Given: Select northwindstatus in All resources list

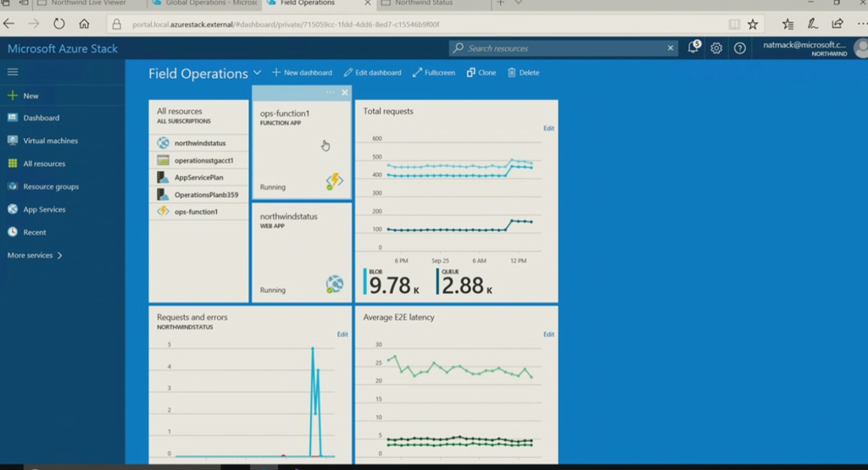Looking at the screenshot, I should pos(198,142).
